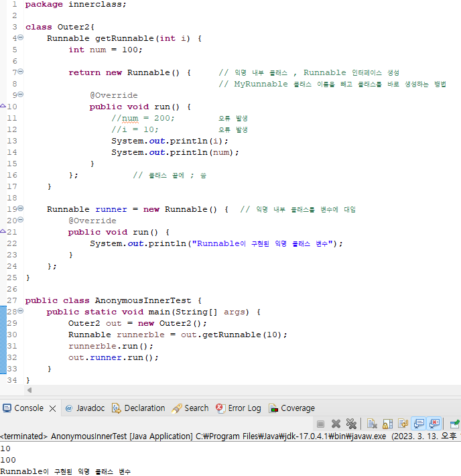Click console output line '100'
Screen dimensions: 461x476
click(8, 460)
